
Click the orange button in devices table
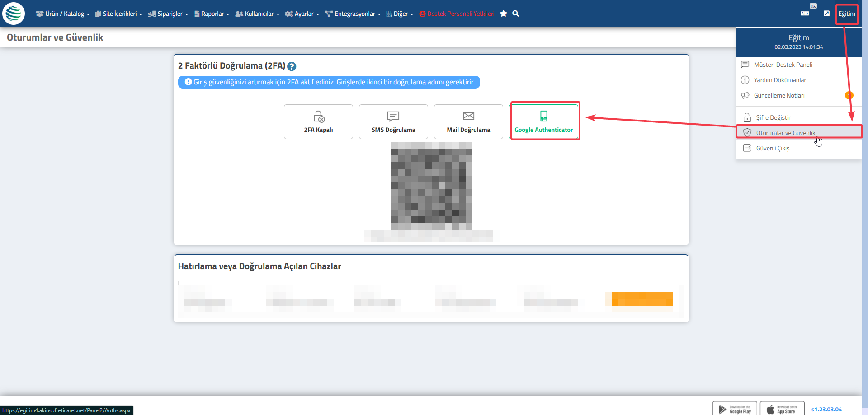[x=642, y=299]
